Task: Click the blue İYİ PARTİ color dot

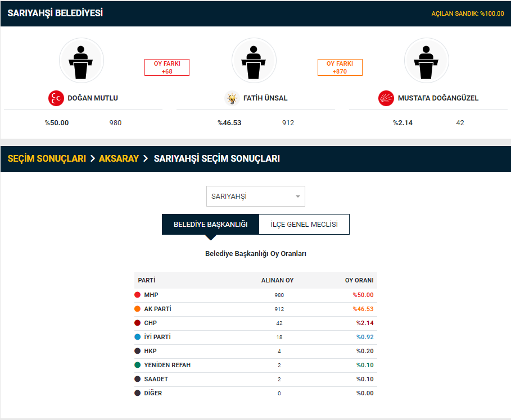Action: [138, 337]
